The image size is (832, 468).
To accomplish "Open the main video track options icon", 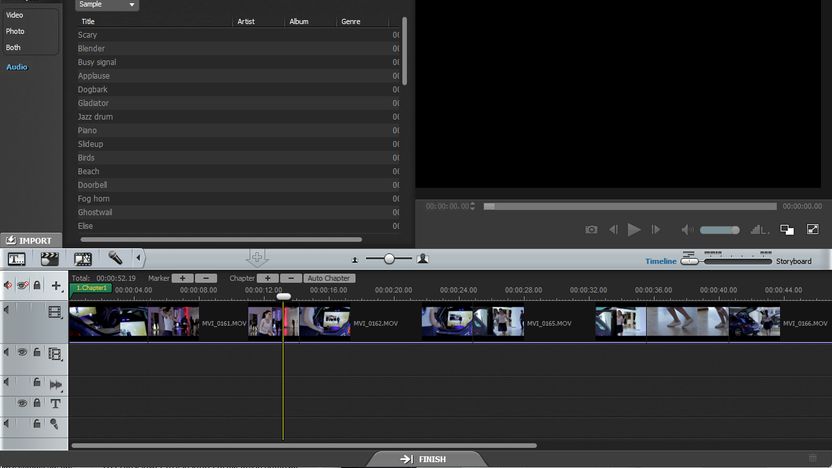I will click(x=55, y=312).
